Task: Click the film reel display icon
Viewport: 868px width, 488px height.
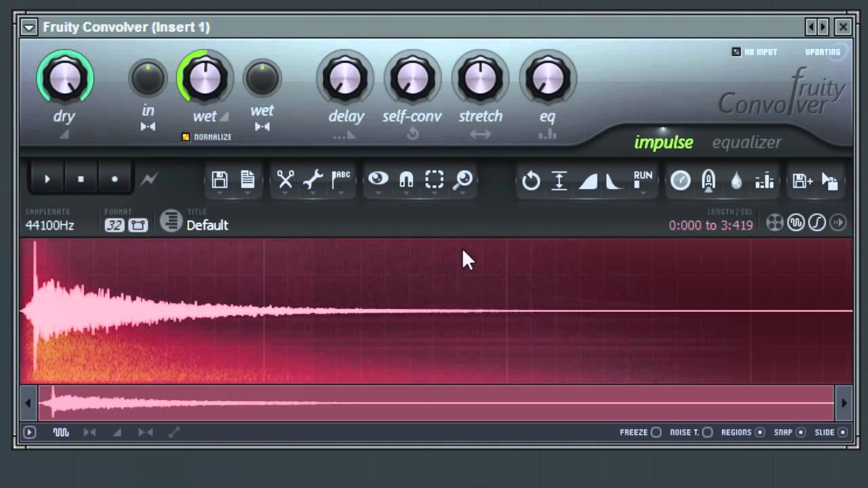Action: coord(774,222)
